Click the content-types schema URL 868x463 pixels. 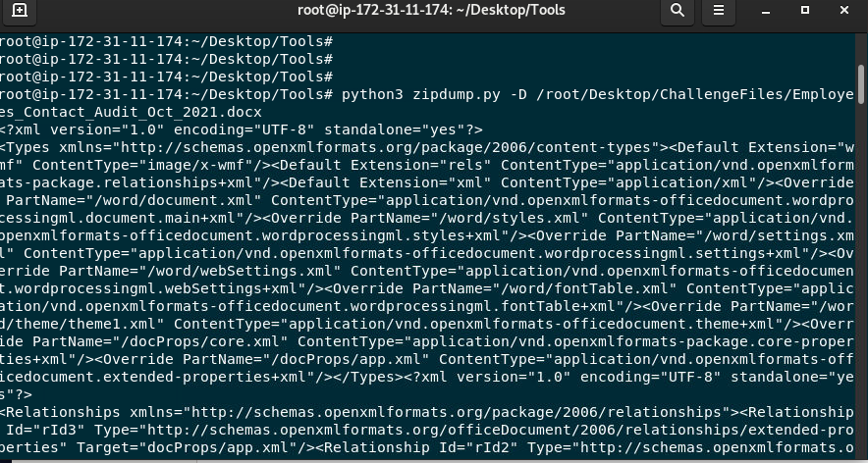[x=381, y=147]
